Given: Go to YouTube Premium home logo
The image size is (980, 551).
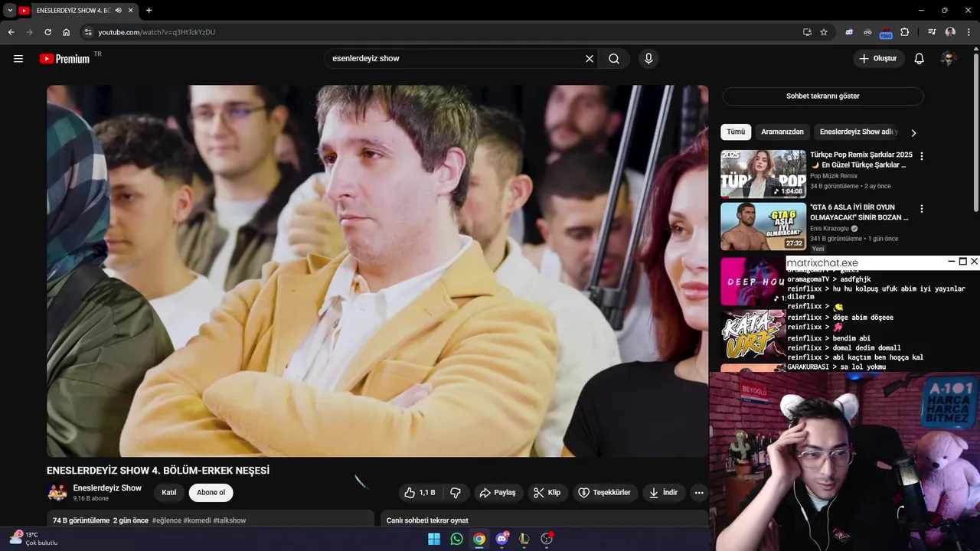Looking at the screenshot, I should click(x=65, y=59).
